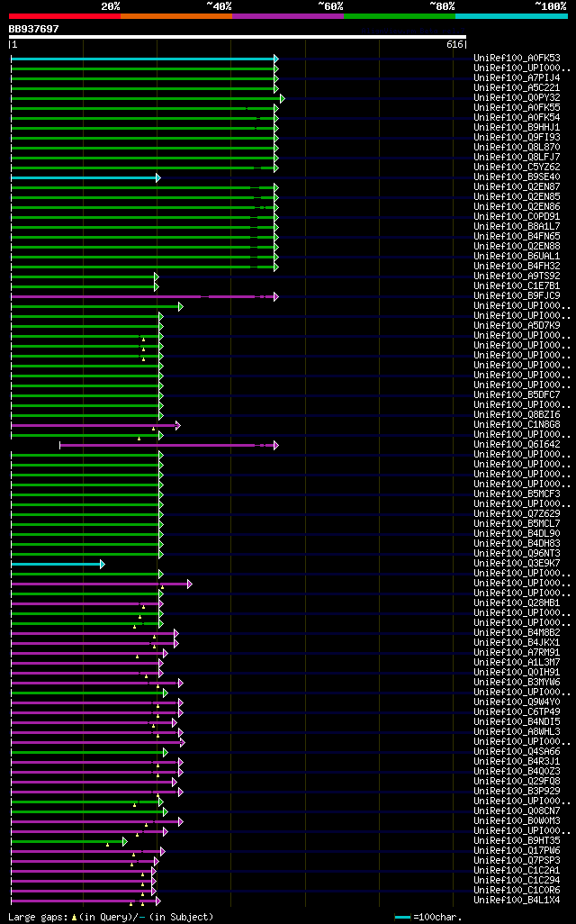Select the UniRef100_Q08CN7 label
The height and width of the screenshot is (924, 576).
tap(517, 811)
